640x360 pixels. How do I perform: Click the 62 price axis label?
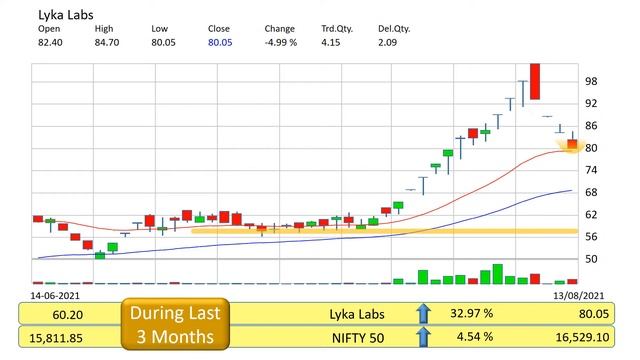591,215
